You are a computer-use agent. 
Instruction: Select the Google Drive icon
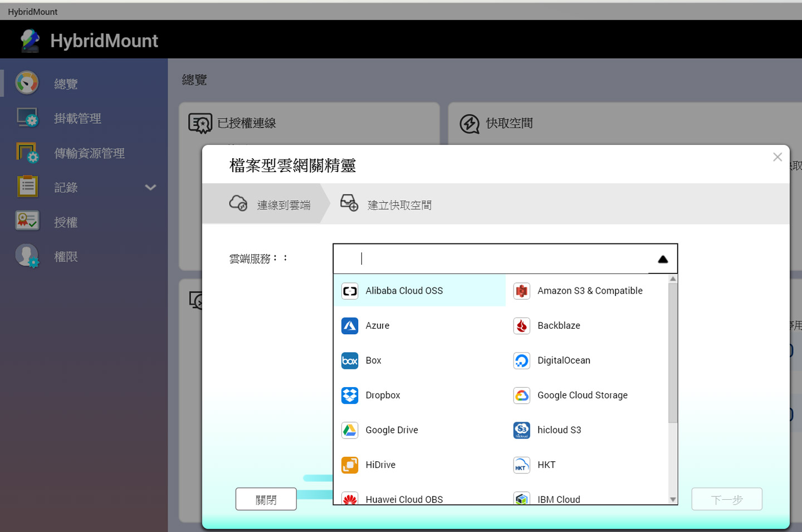350,430
